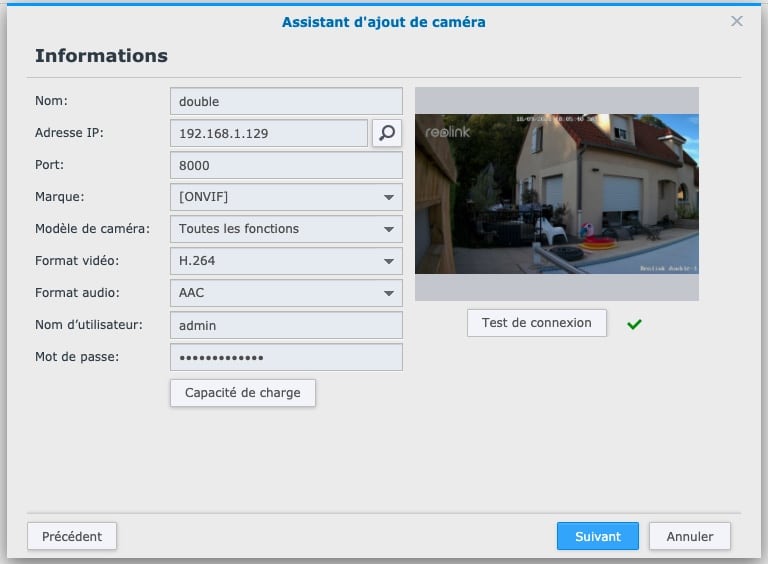The image size is (768, 564).
Task: Click the Format audio: label
Action: pos(77,293)
